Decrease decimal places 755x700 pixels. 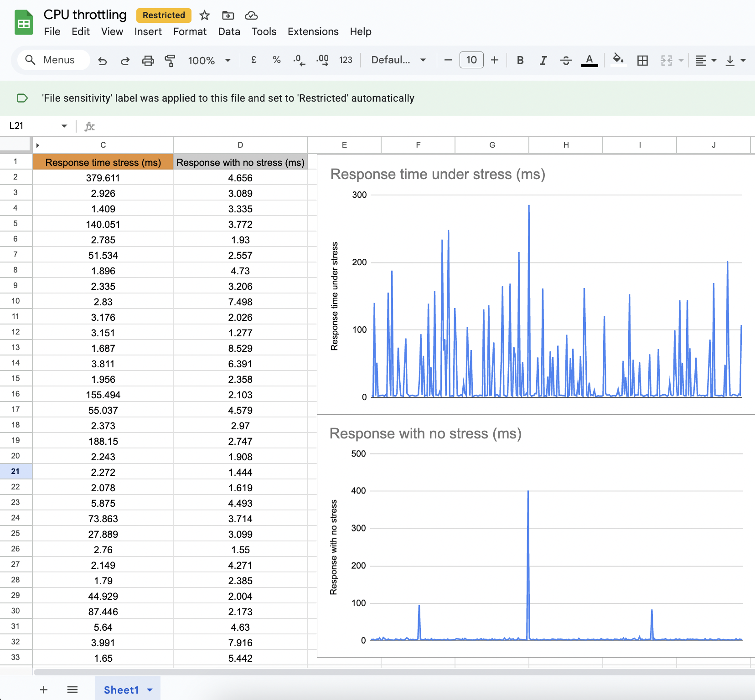[299, 60]
